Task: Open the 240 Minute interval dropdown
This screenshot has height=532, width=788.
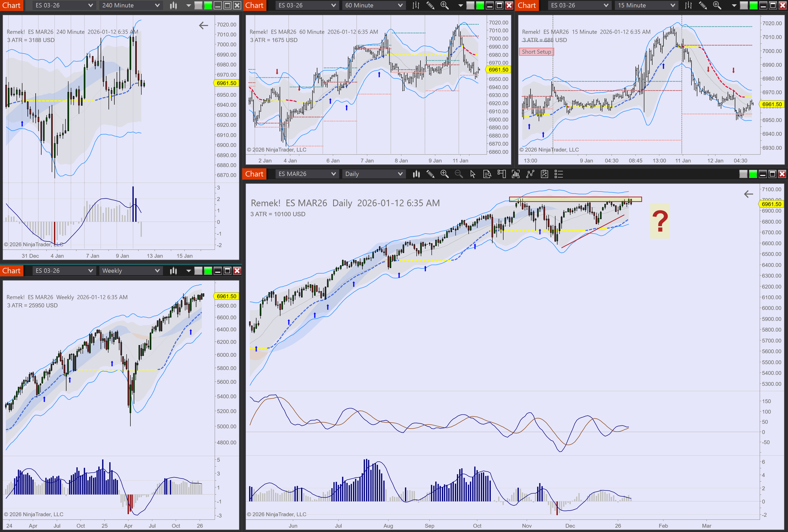Action: [x=130, y=5]
